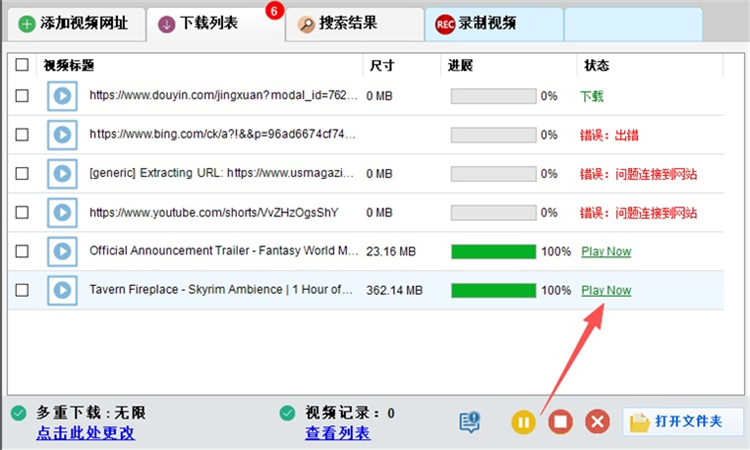Check the Tavern Fireplace row checkbox
Viewport: 750px width, 450px height.
click(22, 290)
